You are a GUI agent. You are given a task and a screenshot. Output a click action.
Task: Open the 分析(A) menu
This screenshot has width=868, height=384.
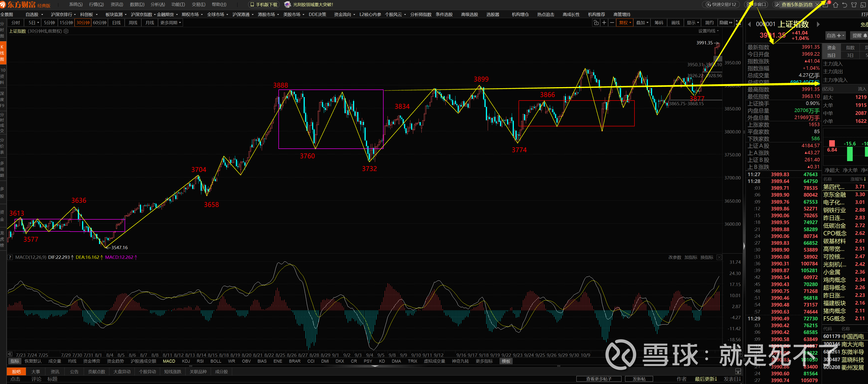coord(157,4)
